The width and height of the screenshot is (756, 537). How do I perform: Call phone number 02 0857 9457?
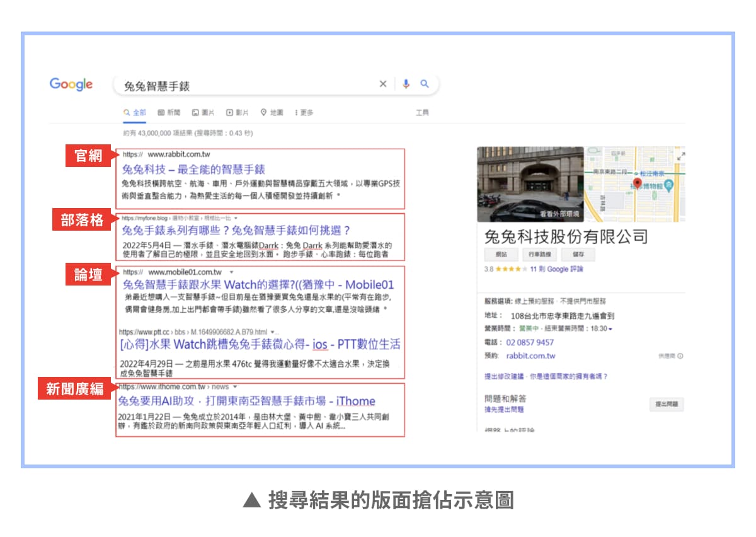530,342
